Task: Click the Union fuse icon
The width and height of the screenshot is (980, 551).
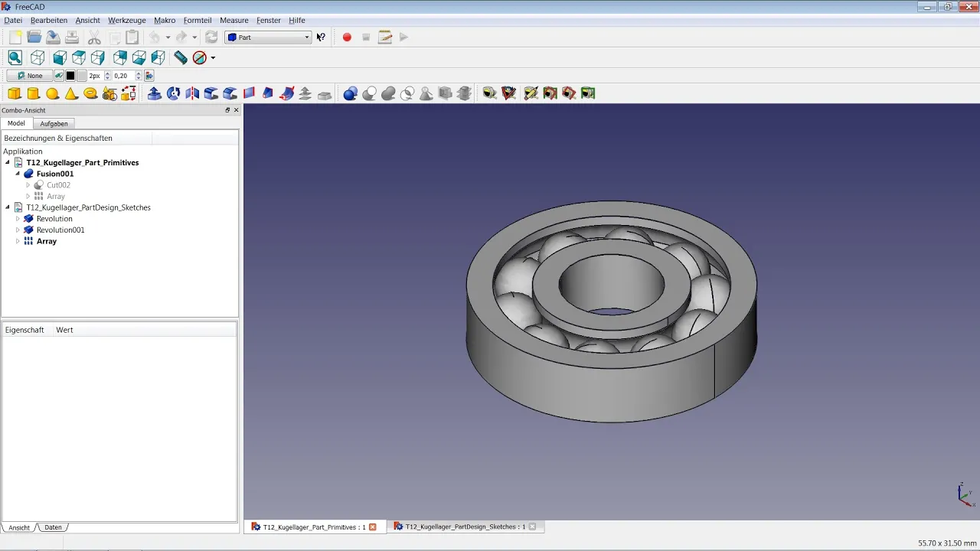Action: coord(389,93)
